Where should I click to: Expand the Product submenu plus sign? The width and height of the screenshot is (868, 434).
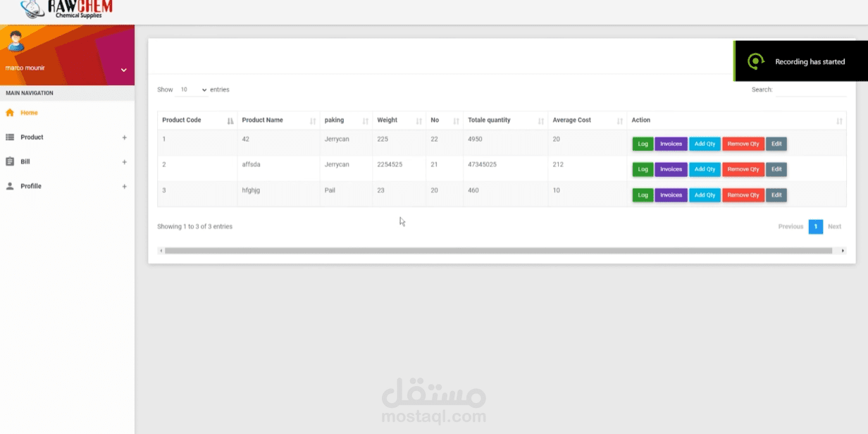point(124,137)
